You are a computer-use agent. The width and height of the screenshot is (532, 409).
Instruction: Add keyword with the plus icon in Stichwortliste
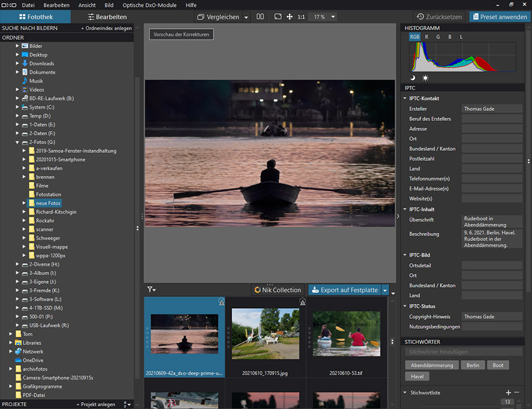[x=508, y=392]
